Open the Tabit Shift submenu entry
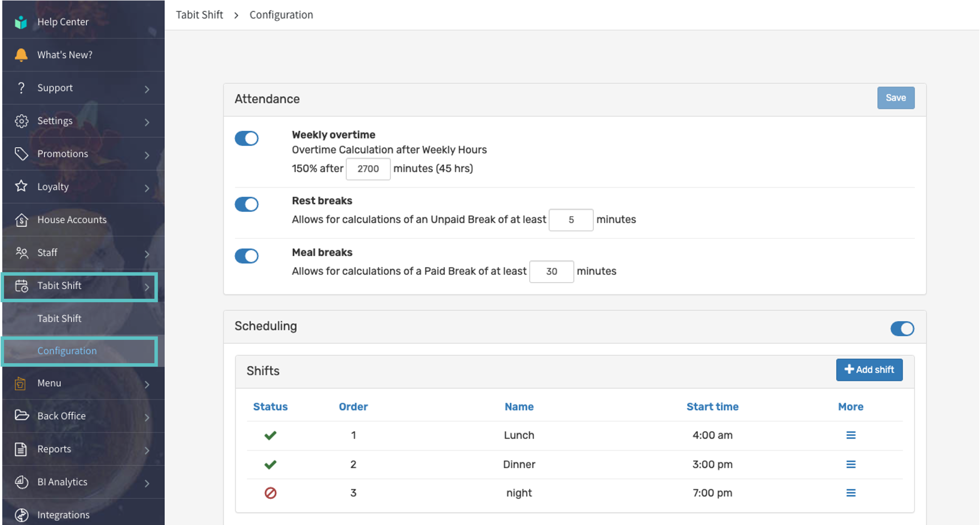Screen dimensions: 980x525 (59, 318)
